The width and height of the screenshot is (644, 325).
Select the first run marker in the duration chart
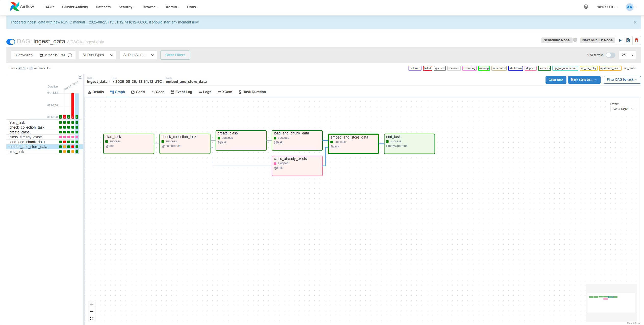[60, 117]
